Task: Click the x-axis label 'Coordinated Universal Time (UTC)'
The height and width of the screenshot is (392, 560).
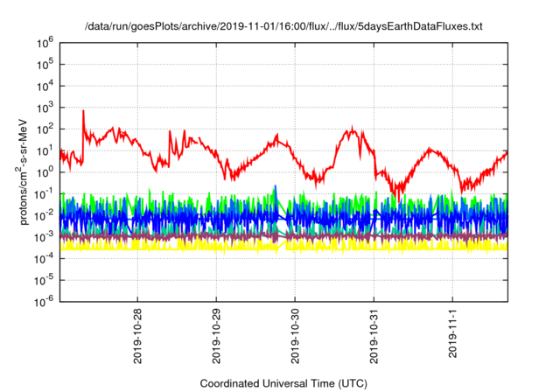Action: [283, 383]
